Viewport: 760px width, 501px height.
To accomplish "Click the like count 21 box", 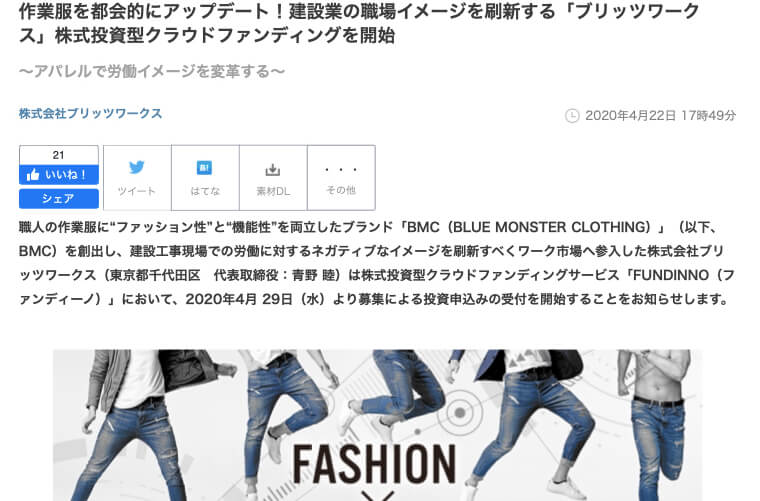I will [x=59, y=155].
